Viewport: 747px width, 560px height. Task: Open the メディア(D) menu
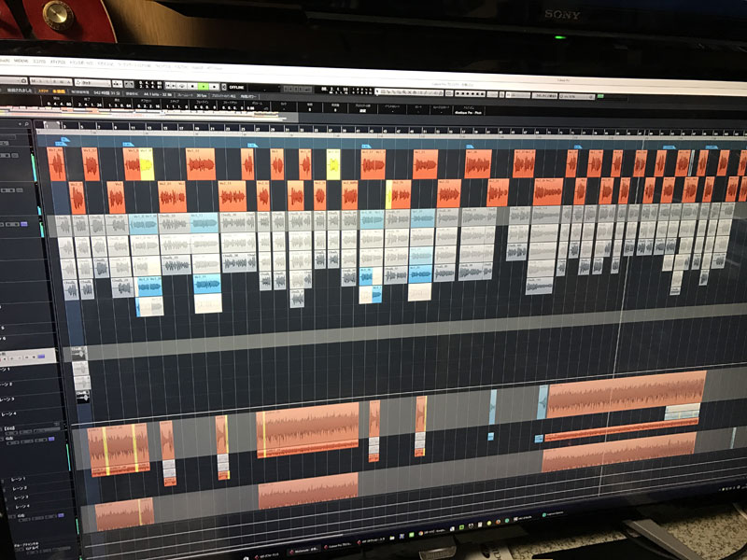(58, 62)
